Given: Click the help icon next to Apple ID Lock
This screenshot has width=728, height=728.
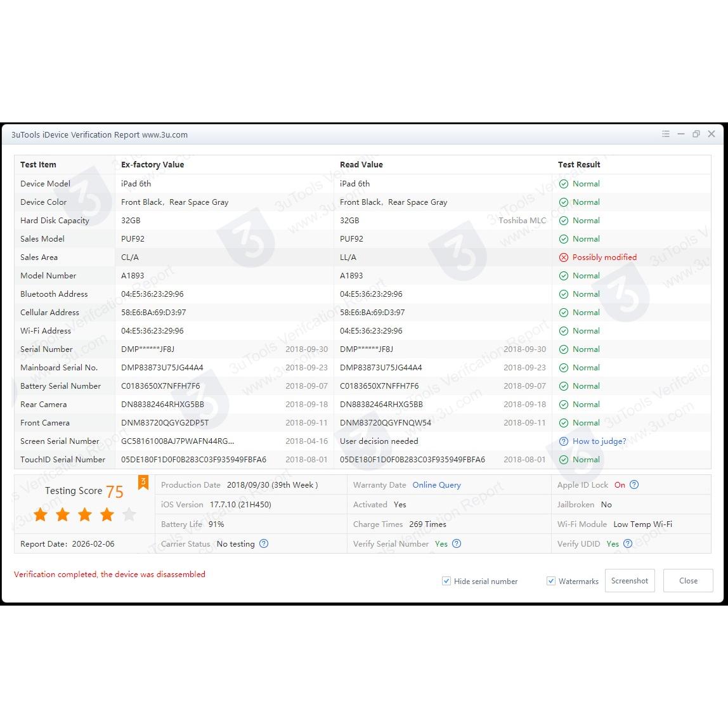Looking at the screenshot, I should (634, 485).
